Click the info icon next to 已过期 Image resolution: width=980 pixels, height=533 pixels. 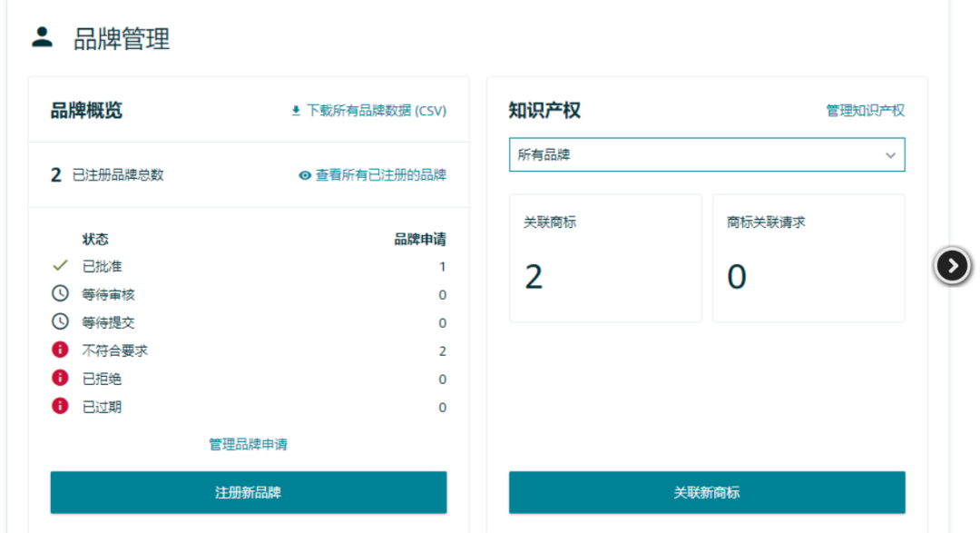pos(61,407)
